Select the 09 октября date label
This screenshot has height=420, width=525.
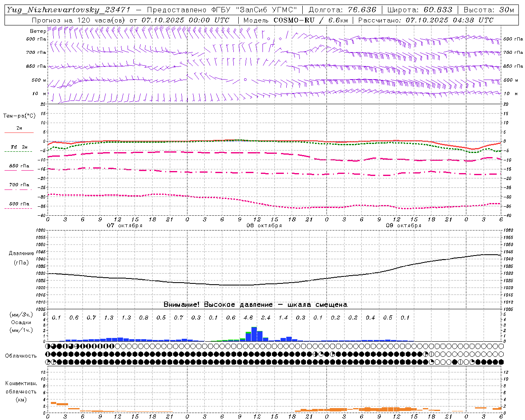[x=404, y=226]
